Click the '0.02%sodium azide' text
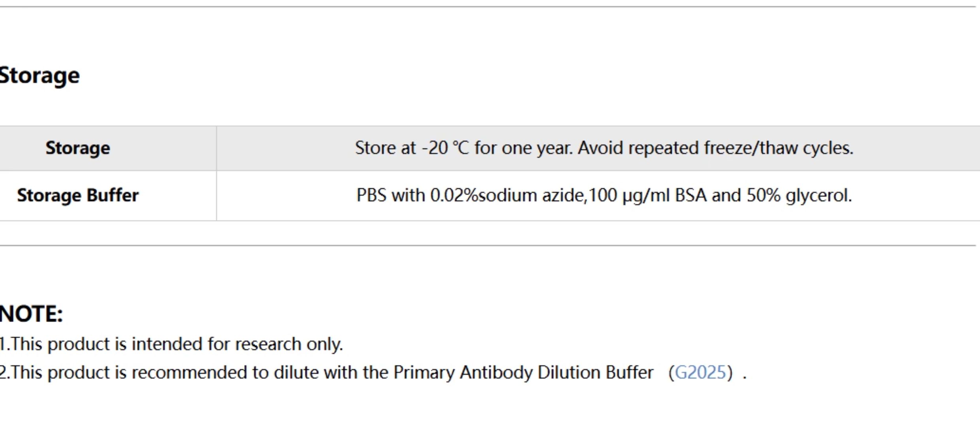Viewport: 980px width, 425px height. click(507, 196)
